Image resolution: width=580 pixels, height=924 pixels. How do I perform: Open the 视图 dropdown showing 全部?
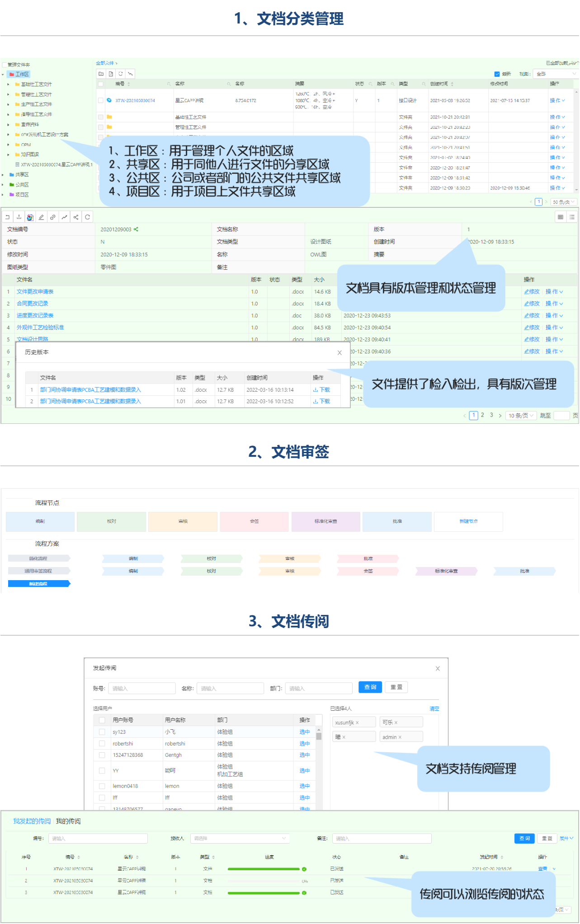[555, 74]
